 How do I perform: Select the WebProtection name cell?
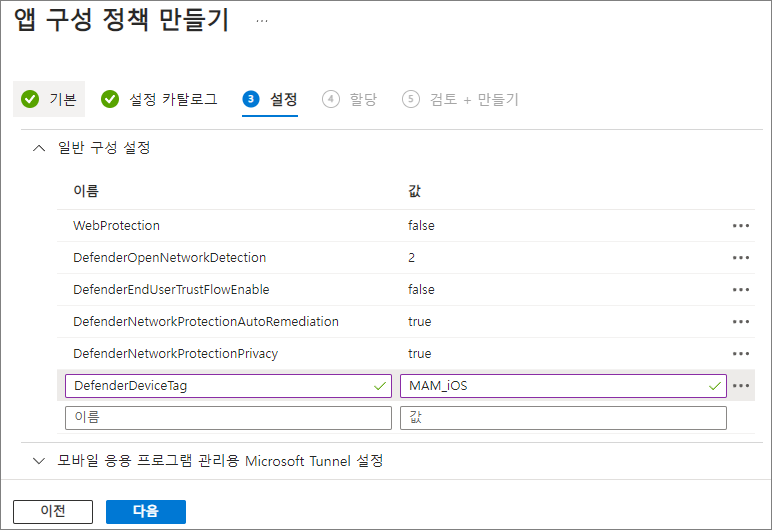[x=116, y=226]
